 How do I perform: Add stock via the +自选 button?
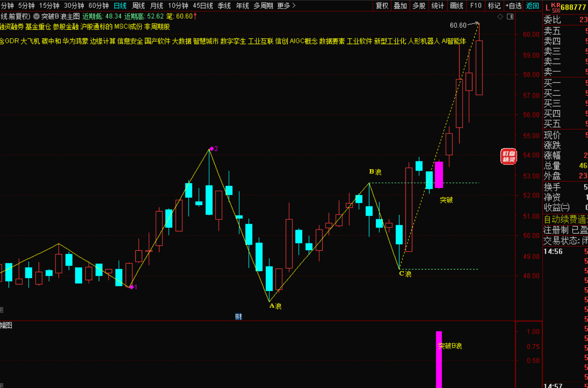click(513, 6)
